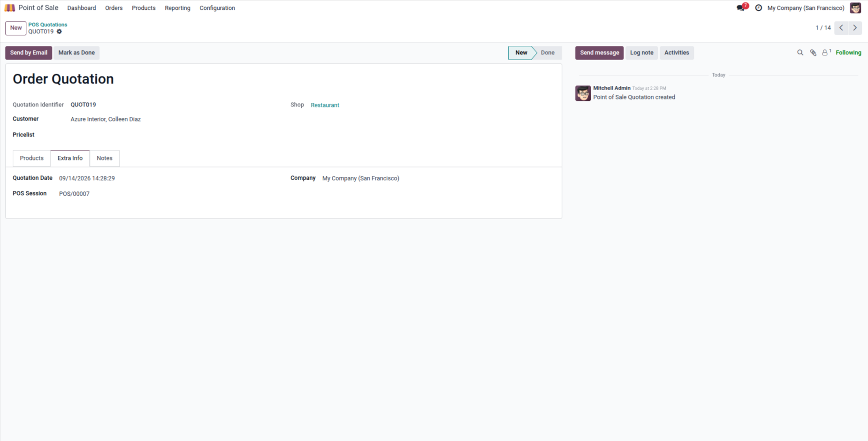Open the Mitchell Admin user avatar menu
Viewport: 868px width, 441px height.
[x=855, y=8]
